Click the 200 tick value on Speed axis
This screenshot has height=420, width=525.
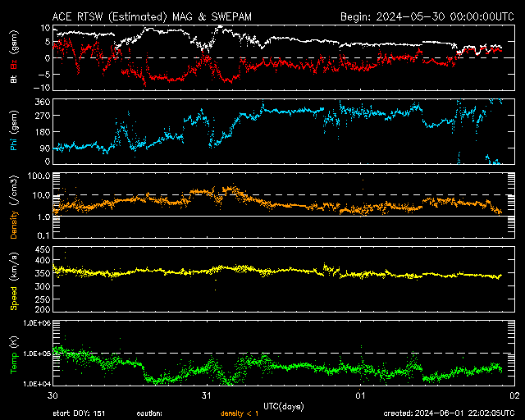point(43,309)
